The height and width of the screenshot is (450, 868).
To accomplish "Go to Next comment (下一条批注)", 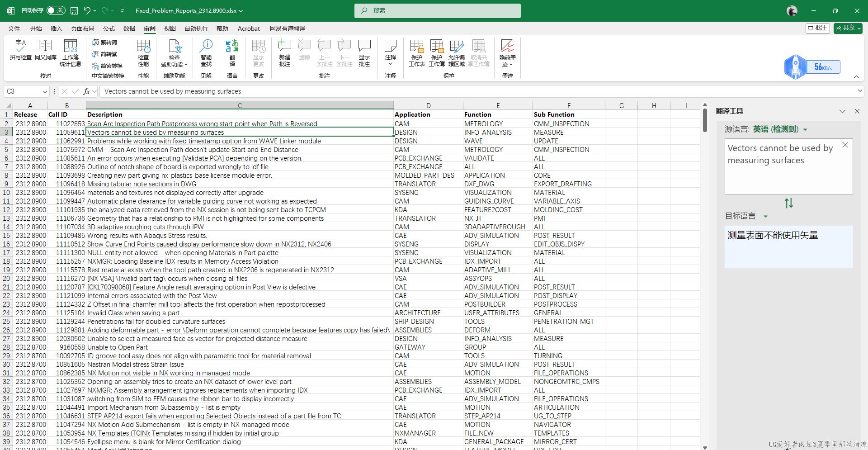I will [344, 53].
